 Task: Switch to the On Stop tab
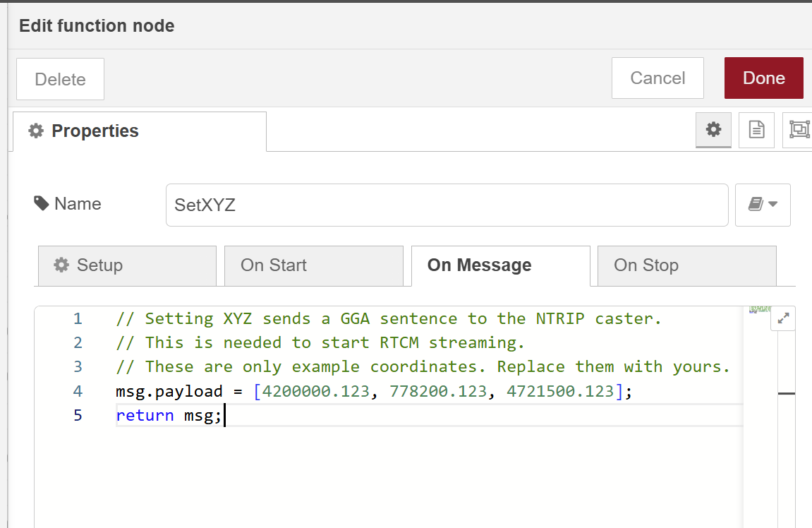646,265
